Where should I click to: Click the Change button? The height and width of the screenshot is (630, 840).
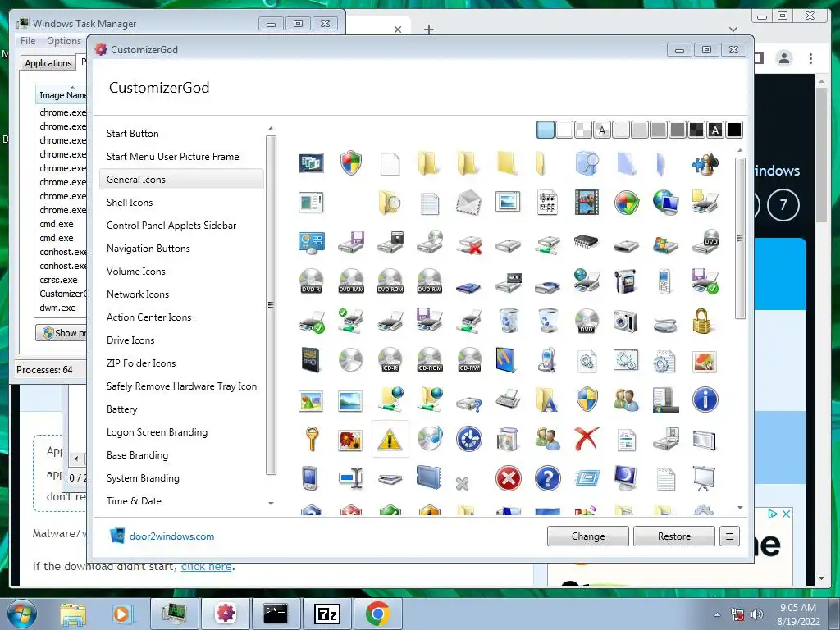click(x=587, y=536)
